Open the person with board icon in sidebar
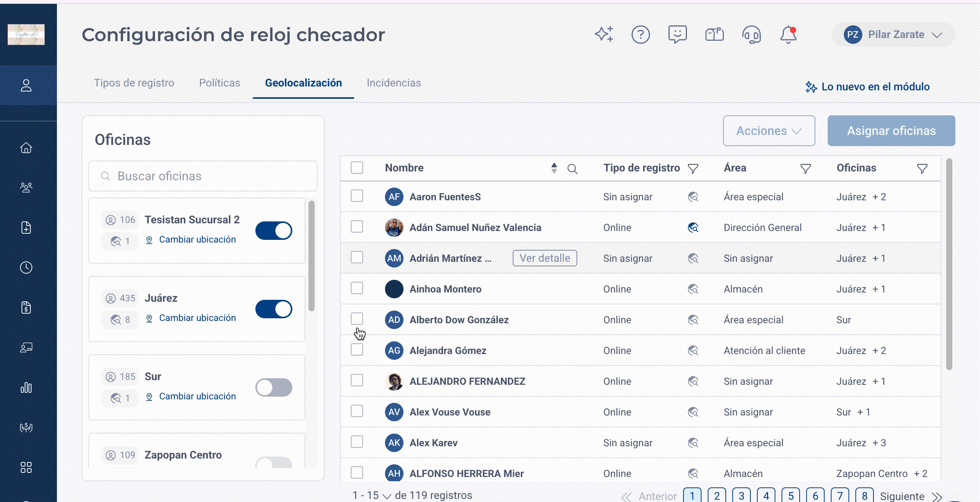 [26, 347]
